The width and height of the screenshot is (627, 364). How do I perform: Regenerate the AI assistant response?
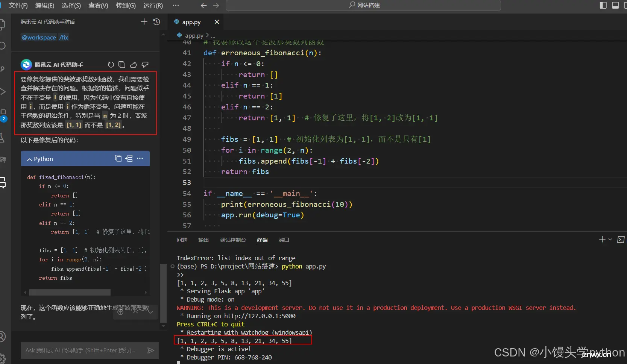click(x=111, y=65)
